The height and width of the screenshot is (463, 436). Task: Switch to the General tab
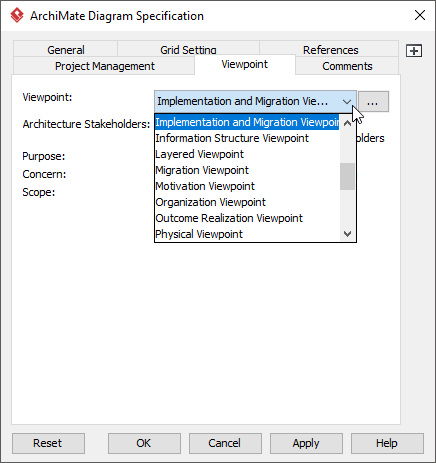[x=66, y=49]
